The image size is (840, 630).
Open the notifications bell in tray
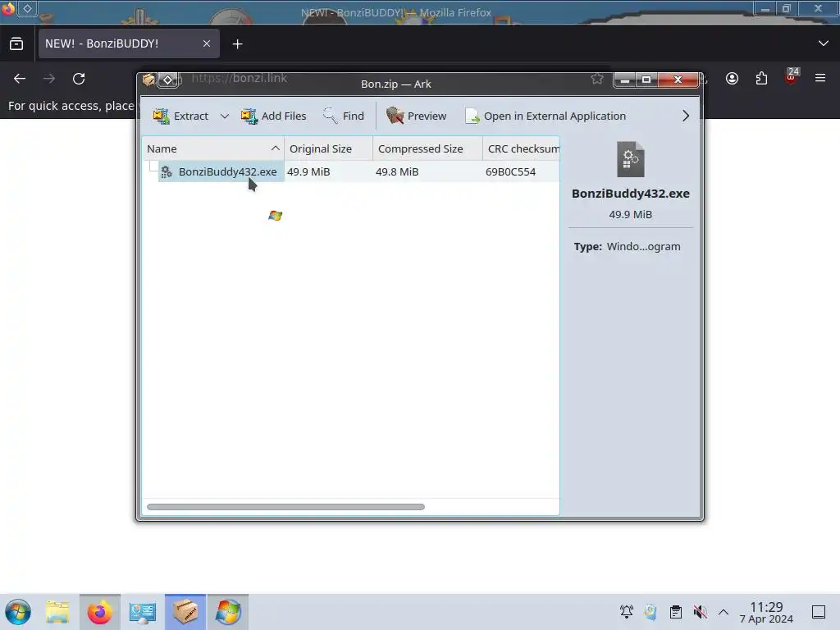point(626,612)
